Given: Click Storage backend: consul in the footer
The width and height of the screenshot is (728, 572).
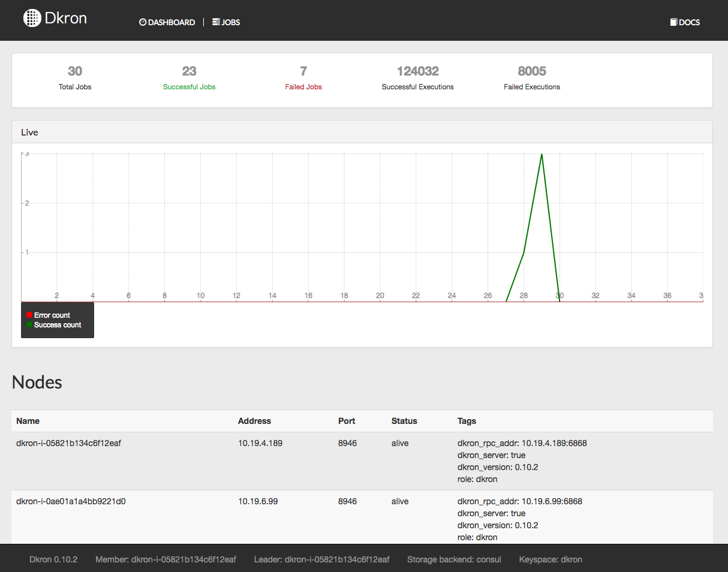Looking at the screenshot, I should click(x=454, y=559).
